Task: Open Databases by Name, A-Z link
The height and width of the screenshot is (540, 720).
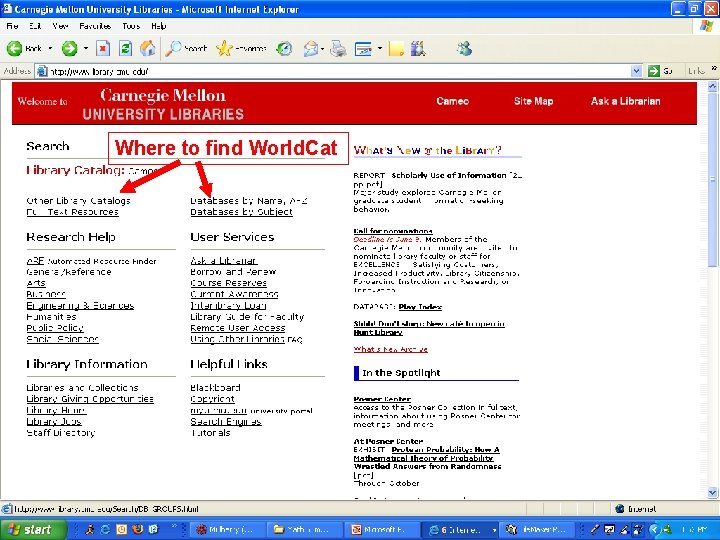Action: click(x=249, y=201)
